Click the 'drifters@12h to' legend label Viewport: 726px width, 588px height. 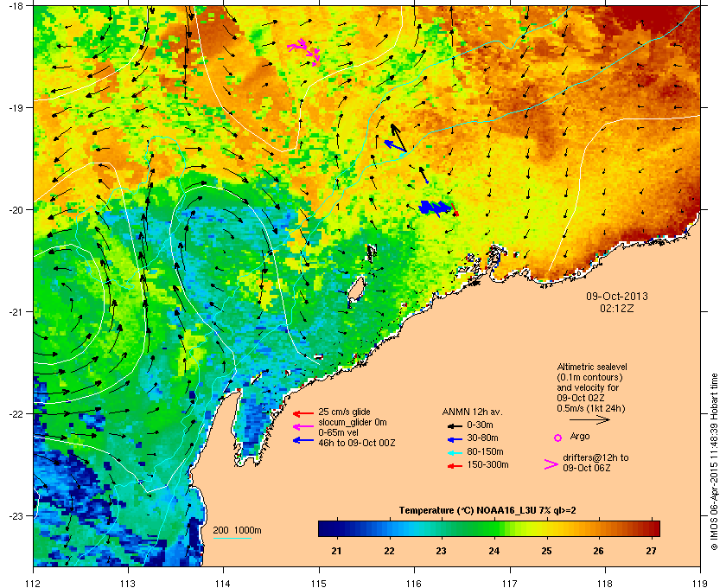click(595, 457)
